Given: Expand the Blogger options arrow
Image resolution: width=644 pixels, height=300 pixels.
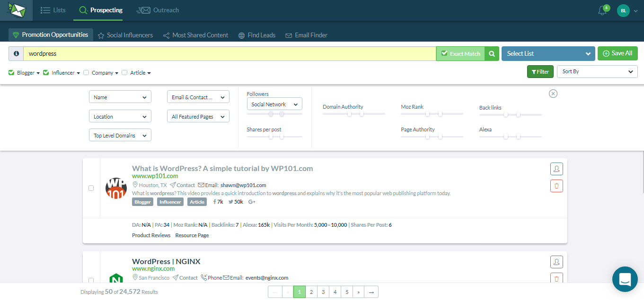Looking at the screenshot, I should tap(38, 73).
